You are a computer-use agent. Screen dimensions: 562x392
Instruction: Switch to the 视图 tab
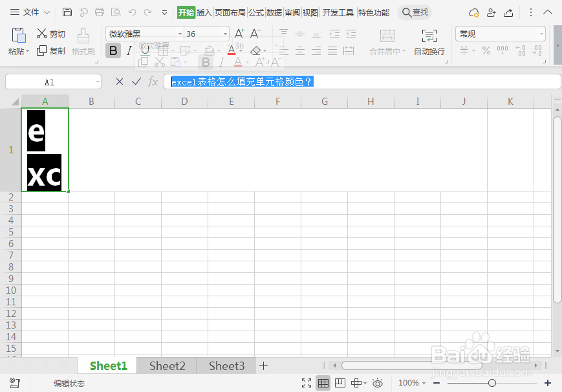pos(310,12)
